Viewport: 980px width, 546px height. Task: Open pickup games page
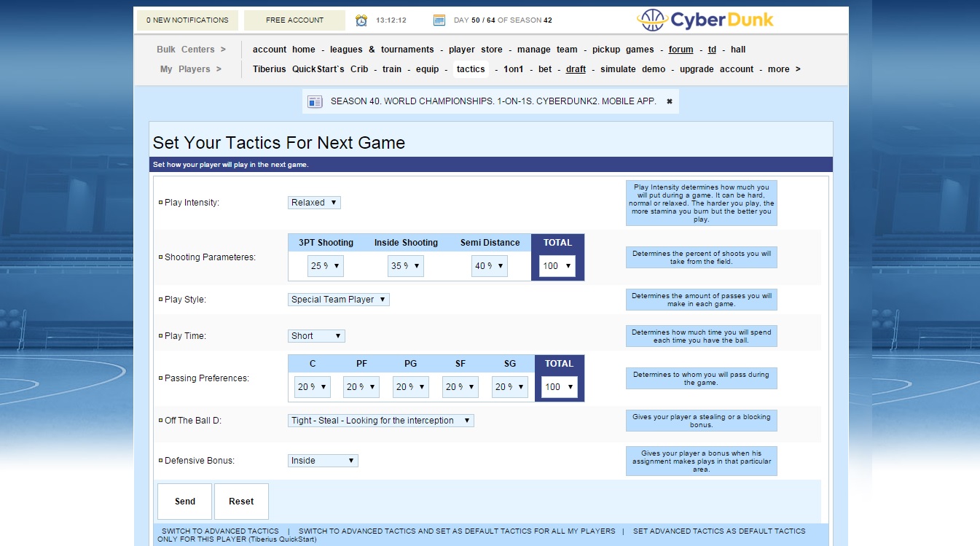point(623,50)
